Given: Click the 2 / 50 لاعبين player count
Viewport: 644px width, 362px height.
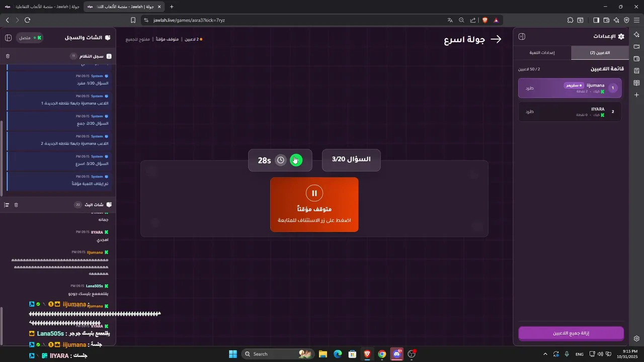Looking at the screenshot, I should tap(529, 69).
